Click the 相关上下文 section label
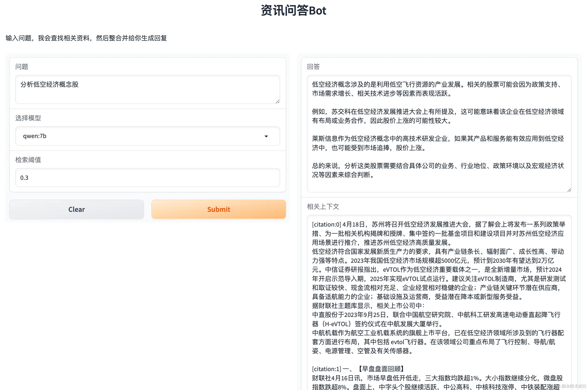 coord(323,207)
